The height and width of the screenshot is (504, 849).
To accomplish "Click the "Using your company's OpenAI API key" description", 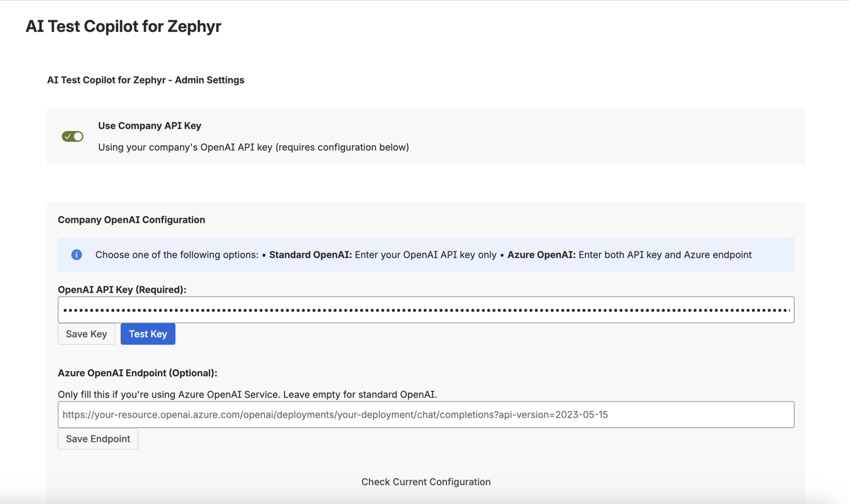I will point(253,147).
